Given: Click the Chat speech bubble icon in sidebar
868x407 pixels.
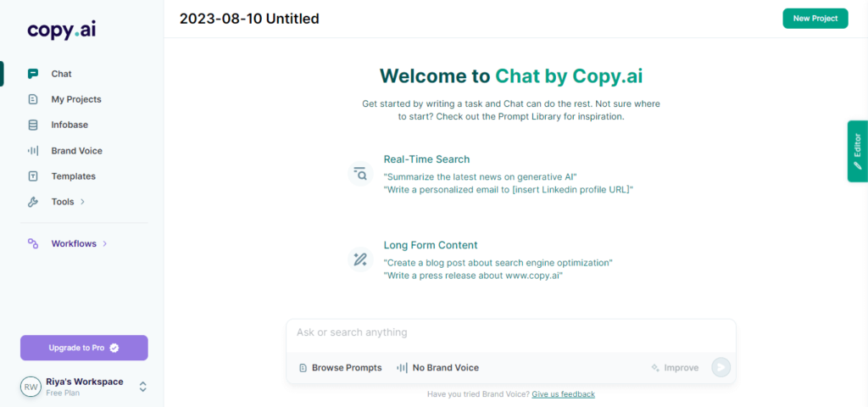Looking at the screenshot, I should [x=33, y=74].
